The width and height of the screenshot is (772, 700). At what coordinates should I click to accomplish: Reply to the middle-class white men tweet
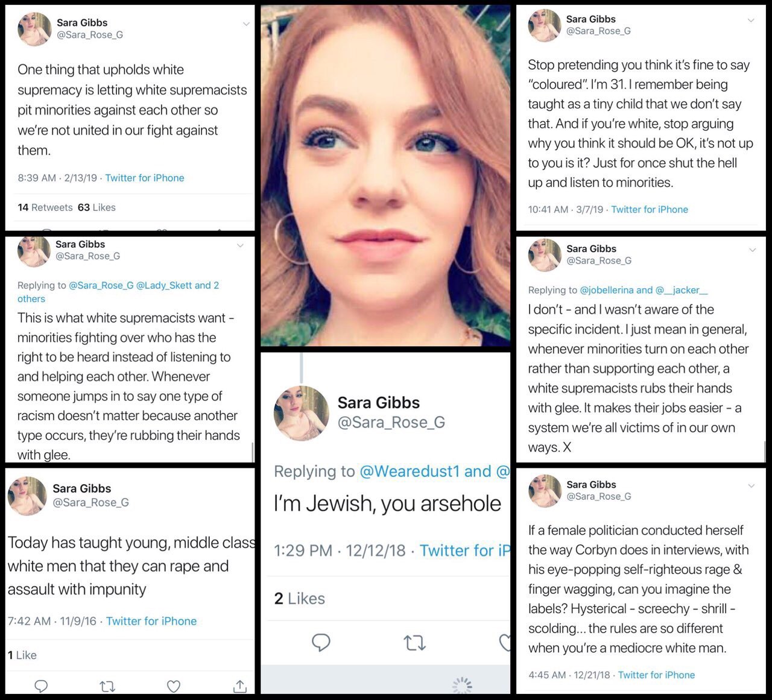[x=41, y=686]
